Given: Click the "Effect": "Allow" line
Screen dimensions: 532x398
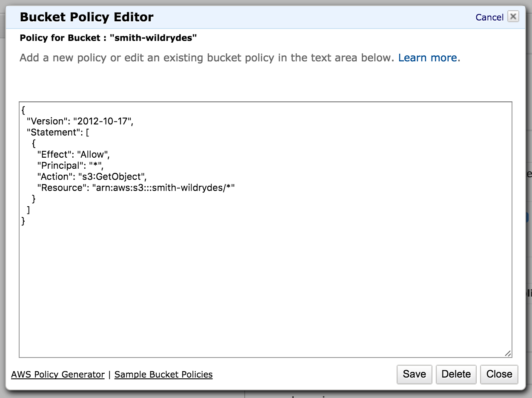Looking at the screenshot, I should coord(74,154).
